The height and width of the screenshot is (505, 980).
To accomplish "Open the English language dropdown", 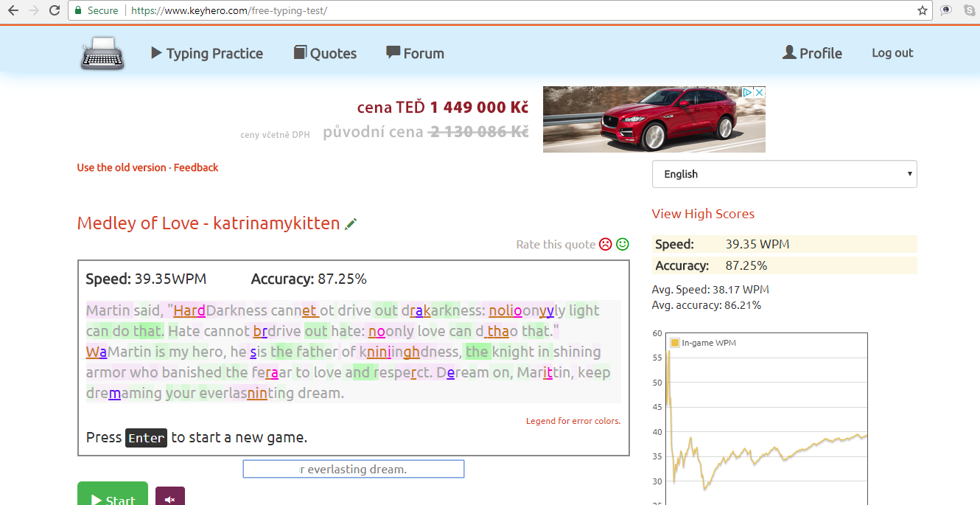I will click(x=784, y=174).
